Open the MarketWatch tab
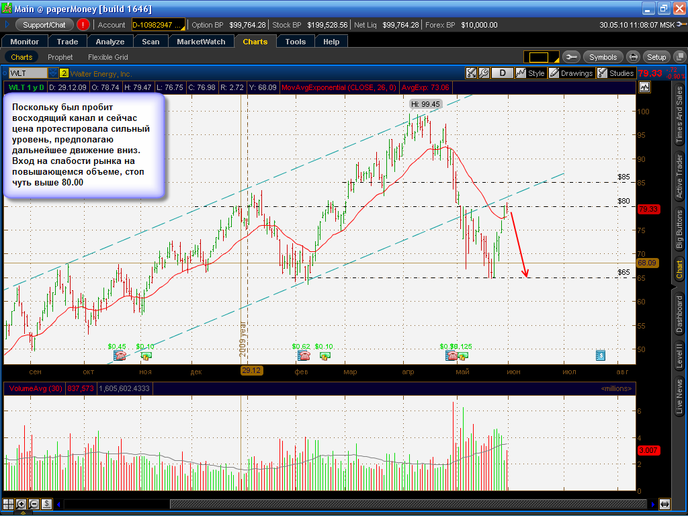This screenshot has width=688, height=516. (x=201, y=42)
